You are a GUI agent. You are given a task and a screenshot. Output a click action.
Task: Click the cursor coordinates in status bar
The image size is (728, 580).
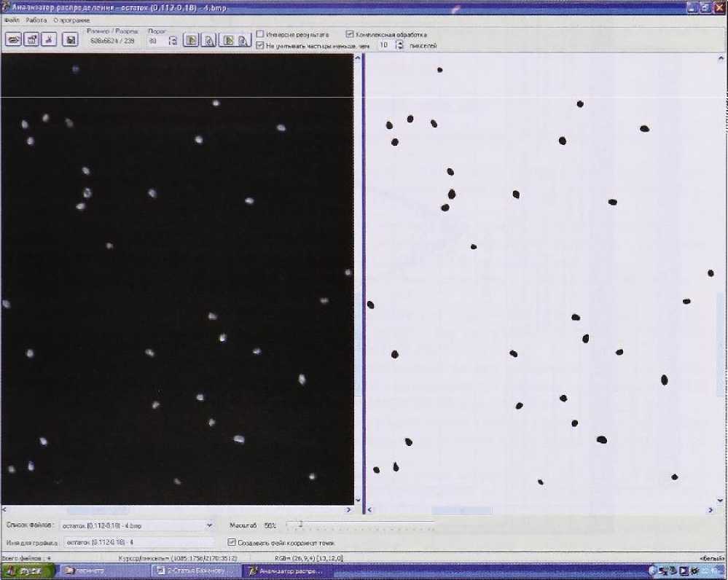pyautogui.click(x=178, y=558)
